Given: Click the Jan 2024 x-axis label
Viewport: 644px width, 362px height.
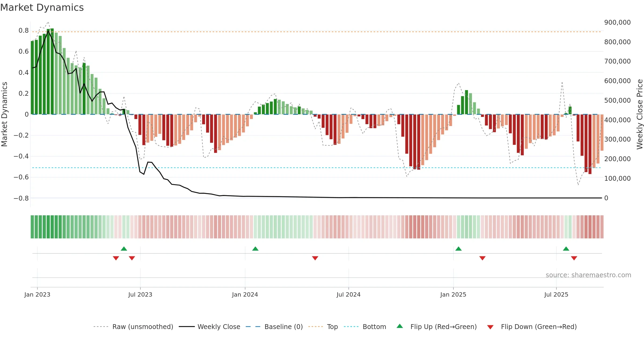Looking at the screenshot, I should pyautogui.click(x=245, y=295).
